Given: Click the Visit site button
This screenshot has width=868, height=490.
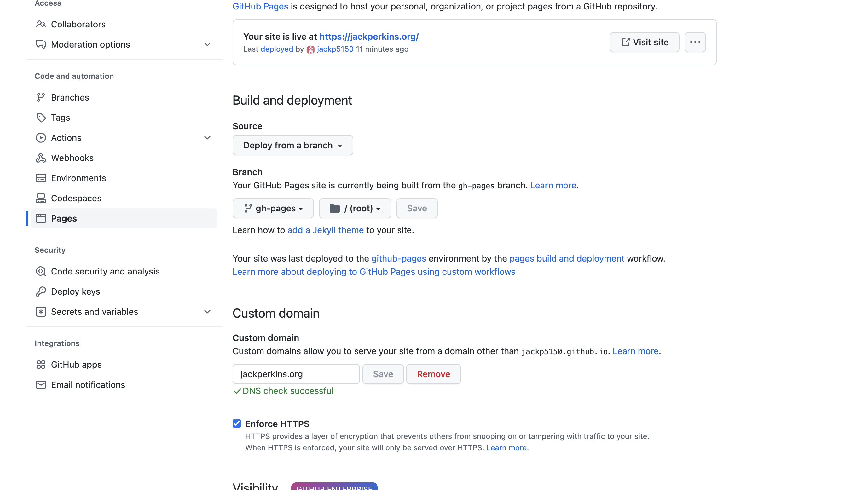Looking at the screenshot, I should pyautogui.click(x=644, y=42).
